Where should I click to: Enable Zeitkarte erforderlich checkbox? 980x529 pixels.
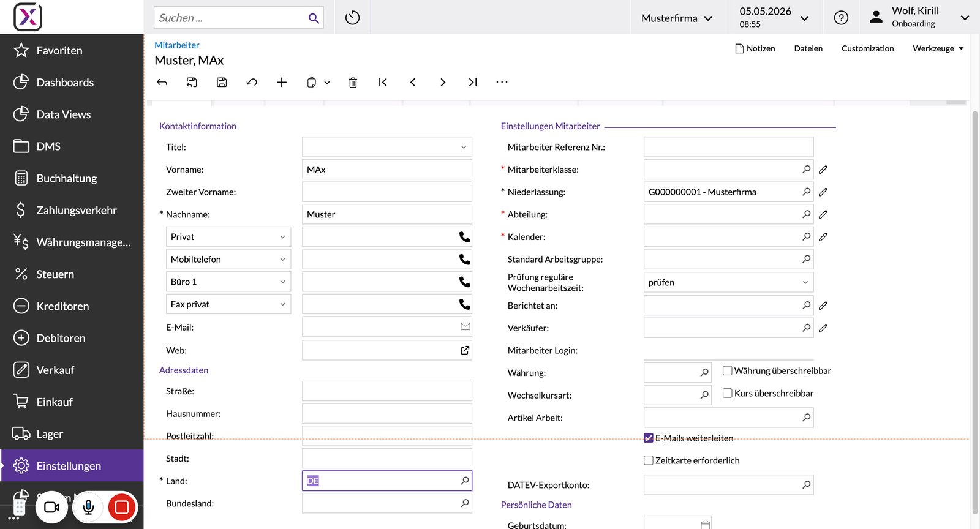point(649,460)
